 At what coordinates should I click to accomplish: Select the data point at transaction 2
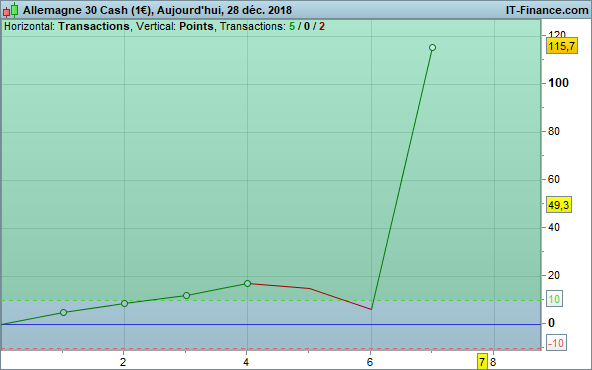(x=125, y=304)
